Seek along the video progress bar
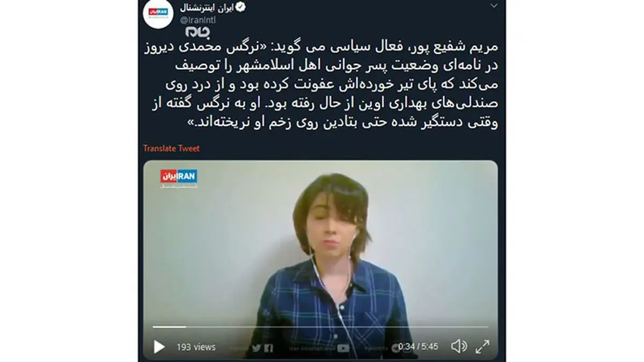 pos(320,327)
